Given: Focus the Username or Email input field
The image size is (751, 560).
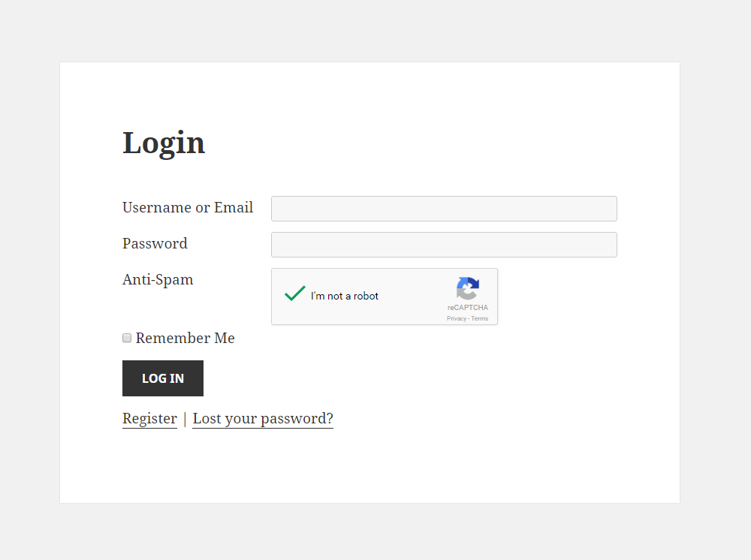Looking at the screenshot, I should [x=444, y=209].
